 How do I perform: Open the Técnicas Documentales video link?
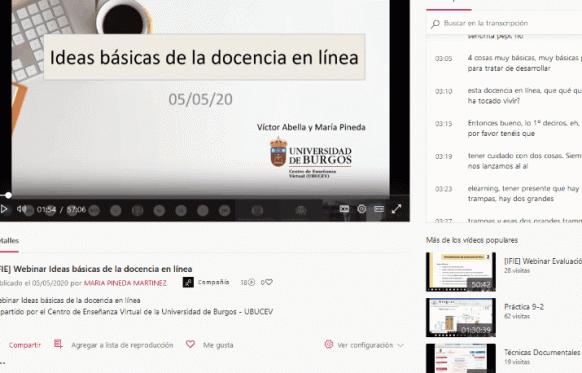[543, 352]
